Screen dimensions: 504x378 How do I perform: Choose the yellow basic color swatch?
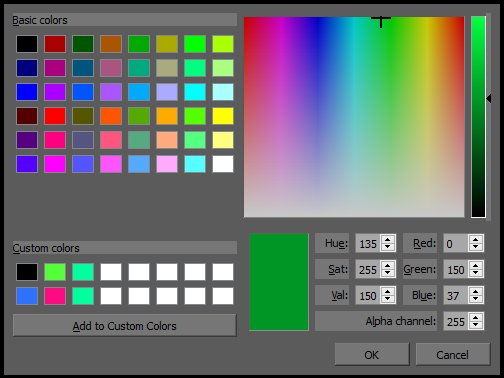click(223, 116)
